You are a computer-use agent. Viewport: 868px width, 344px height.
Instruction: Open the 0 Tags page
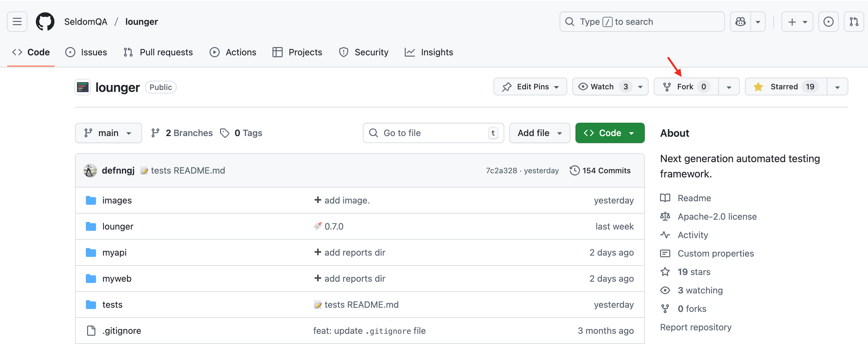(x=241, y=133)
